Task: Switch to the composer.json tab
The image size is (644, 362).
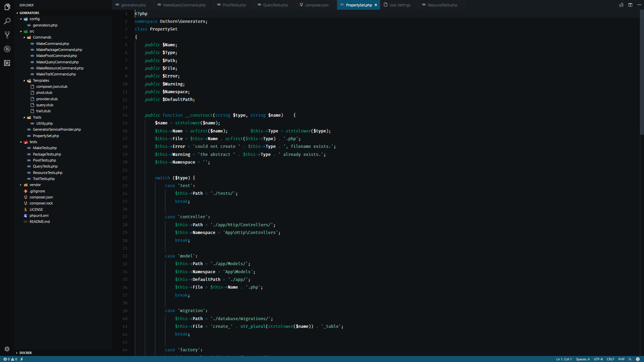Action: (x=316, y=5)
